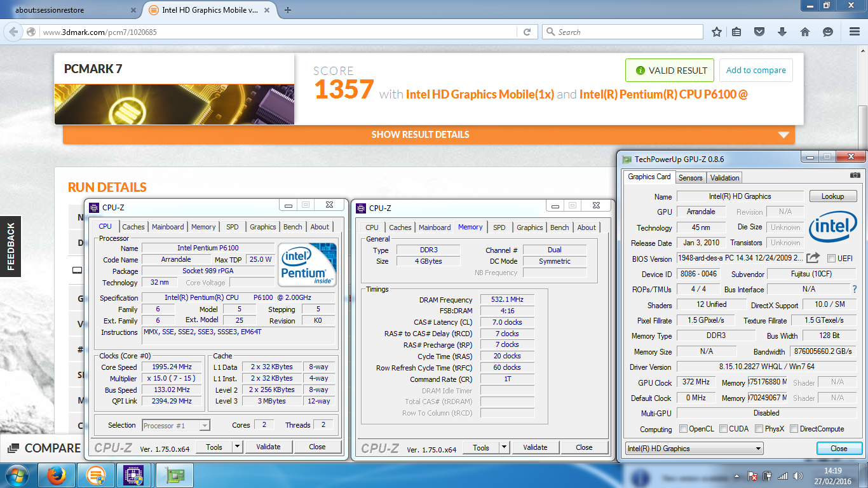This screenshot has height=488, width=868.
Task: Toggle the CUDA checkbox
Action: tap(723, 429)
